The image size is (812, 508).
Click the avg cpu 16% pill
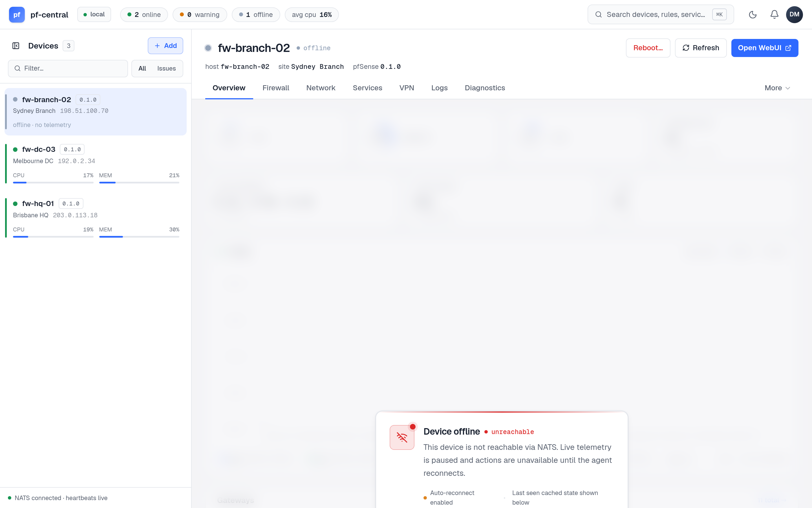(312, 14)
